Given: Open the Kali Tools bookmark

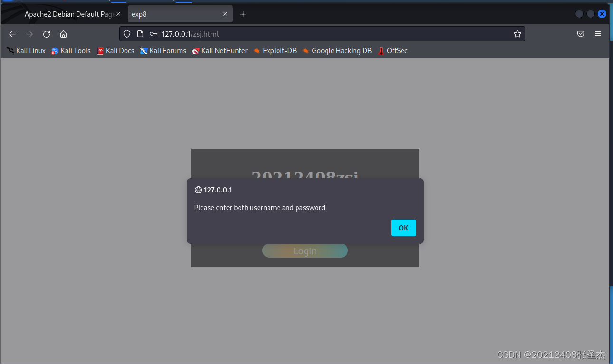Looking at the screenshot, I should (x=71, y=51).
